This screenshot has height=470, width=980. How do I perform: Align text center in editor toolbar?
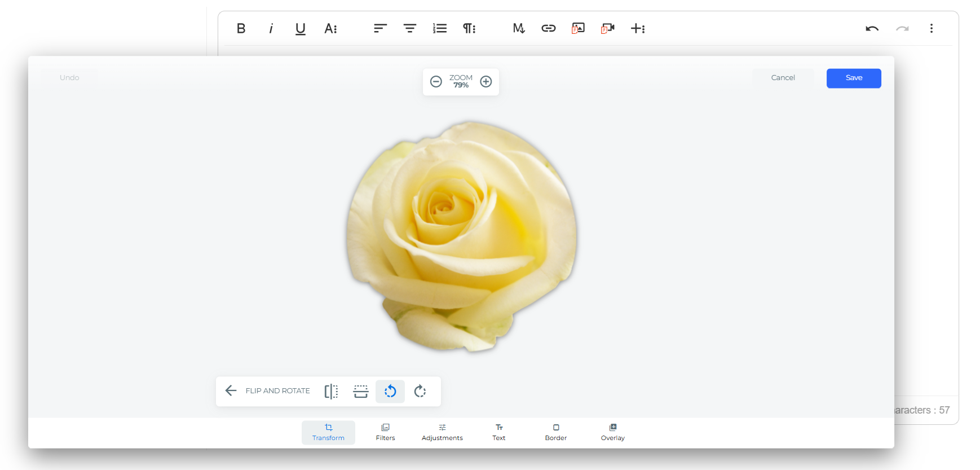[410, 28]
